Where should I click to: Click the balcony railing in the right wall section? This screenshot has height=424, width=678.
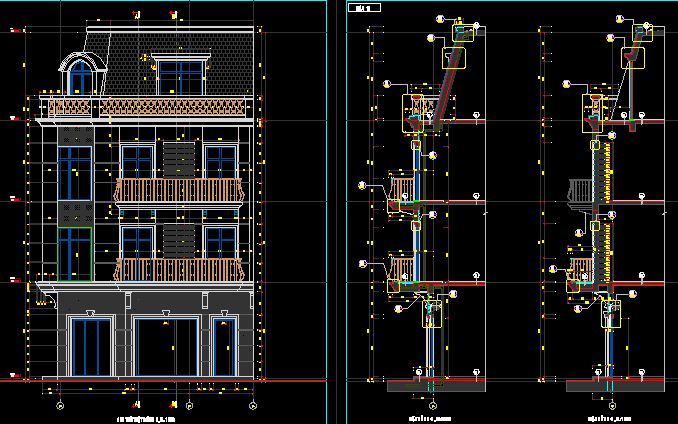[x=580, y=190]
